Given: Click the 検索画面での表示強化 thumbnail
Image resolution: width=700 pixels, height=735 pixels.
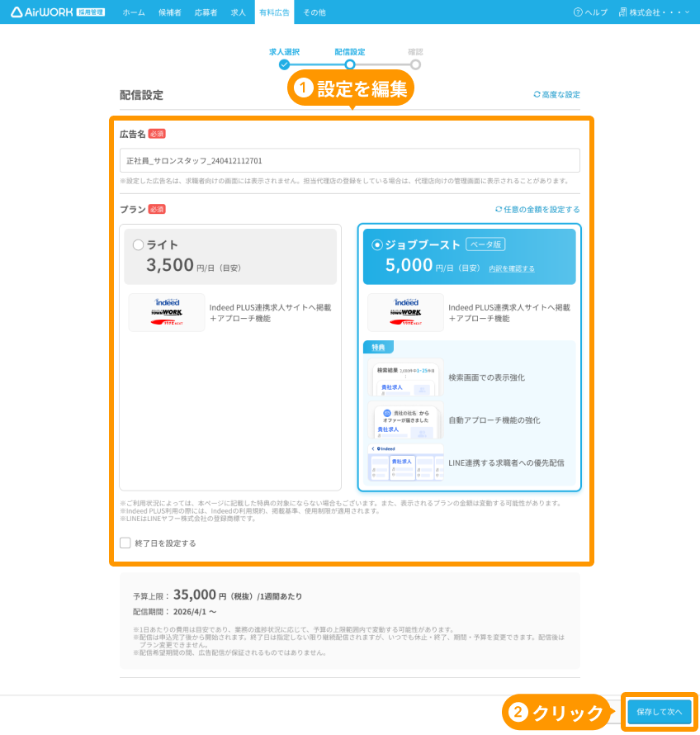Looking at the screenshot, I should (406, 377).
